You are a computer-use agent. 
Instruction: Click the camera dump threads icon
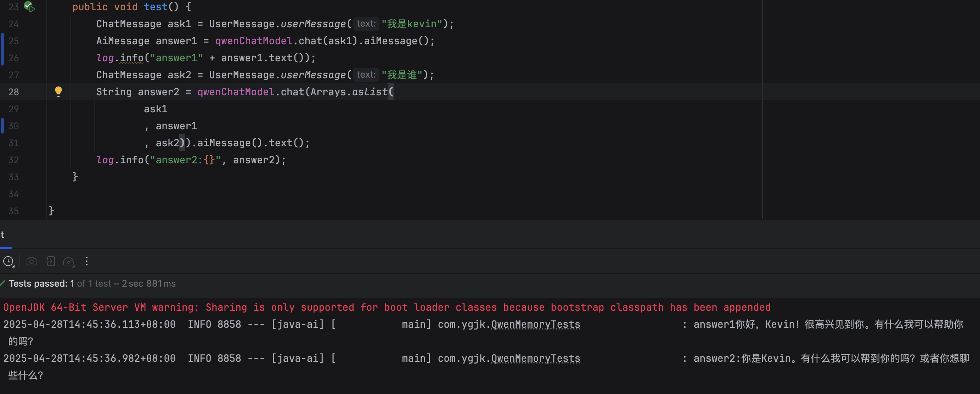tap(32, 261)
